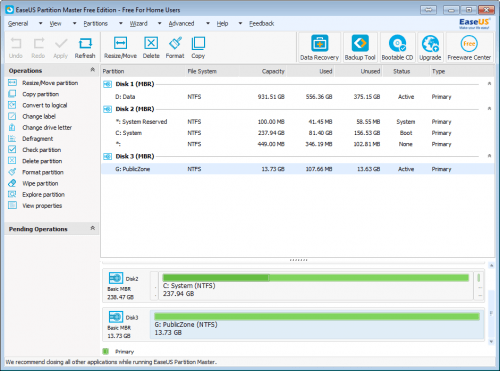Open the View menu
500x371 pixels.
tap(55, 24)
